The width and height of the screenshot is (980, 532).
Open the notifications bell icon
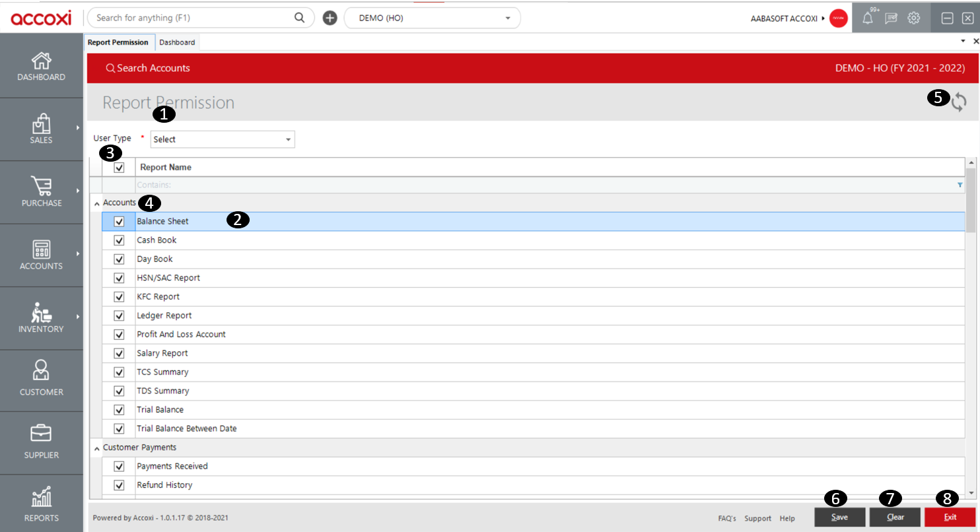[868, 18]
